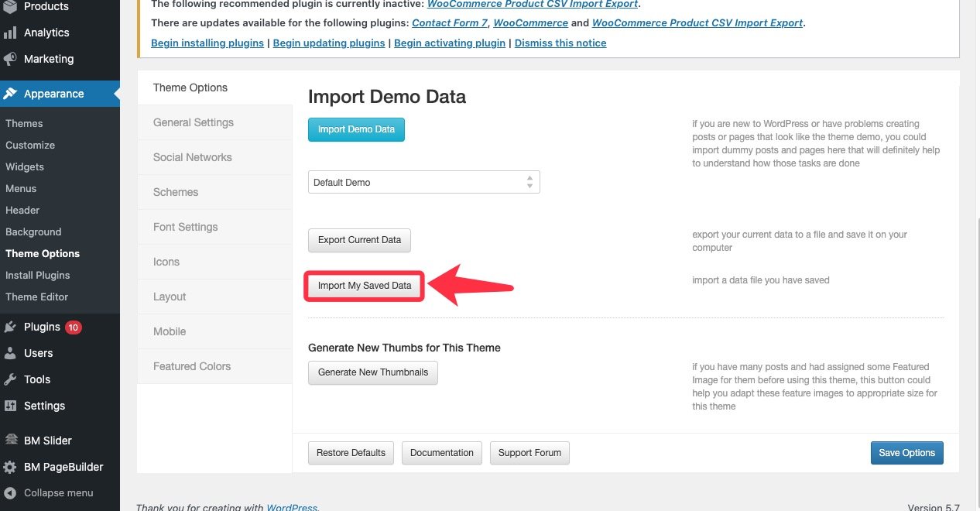The width and height of the screenshot is (980, 511).
Task: Open Background submenu item
Action: pos(33,231)
